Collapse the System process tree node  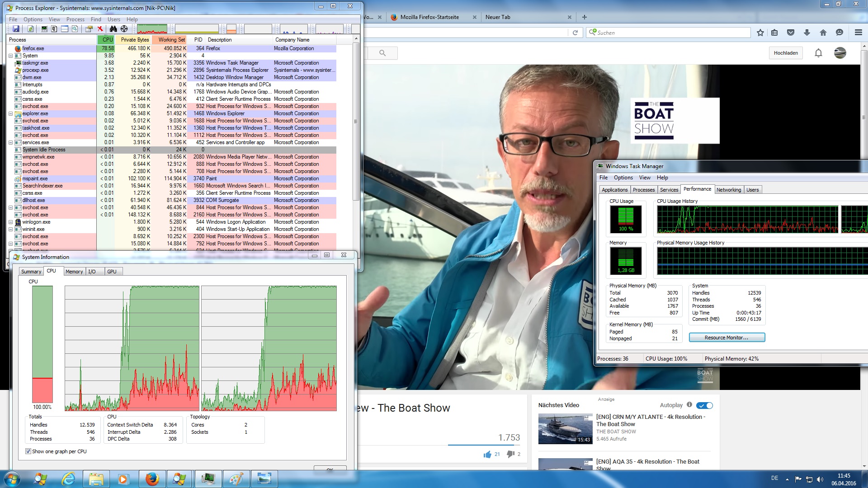[10, 56]
